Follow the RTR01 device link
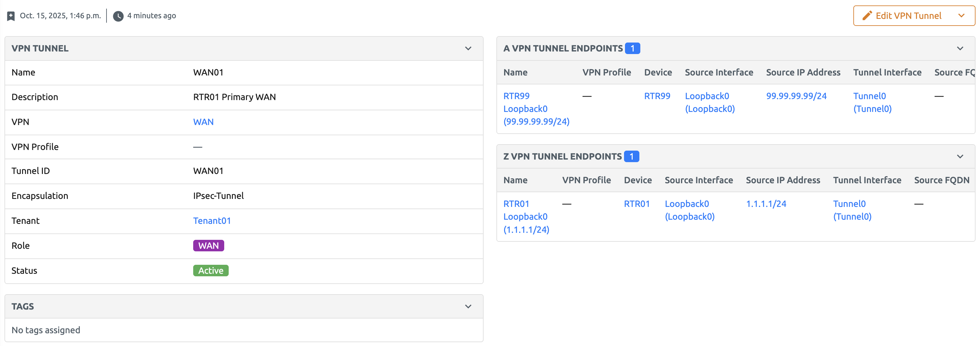Image resolution: width=980 pixels, height=346 pixels. coord(637,203)
